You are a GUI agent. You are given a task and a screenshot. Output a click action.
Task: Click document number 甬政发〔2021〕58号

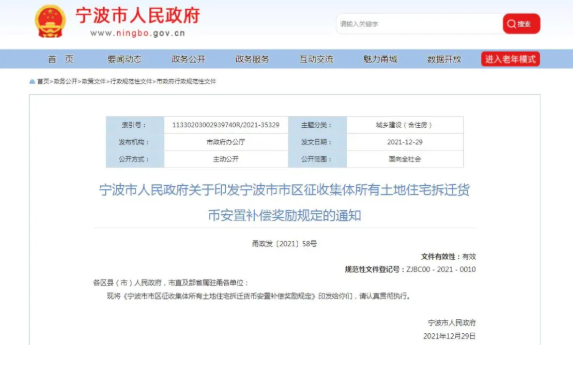[284, 243]
